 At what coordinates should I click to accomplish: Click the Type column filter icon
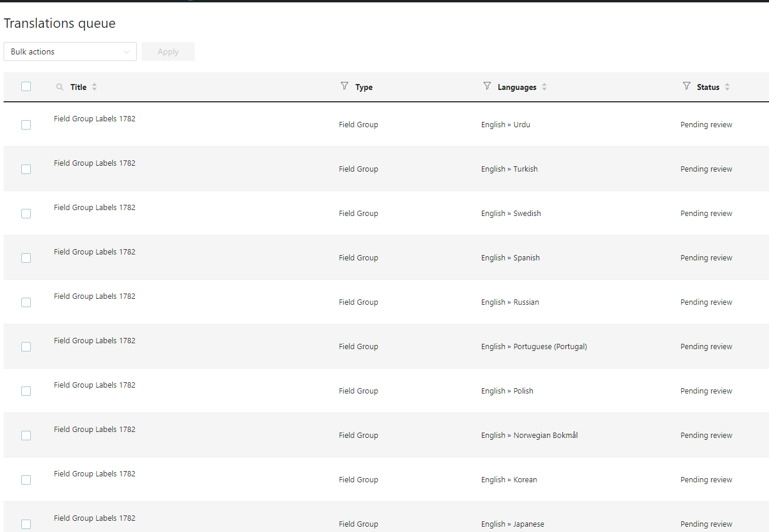click(x=345, y=86)
